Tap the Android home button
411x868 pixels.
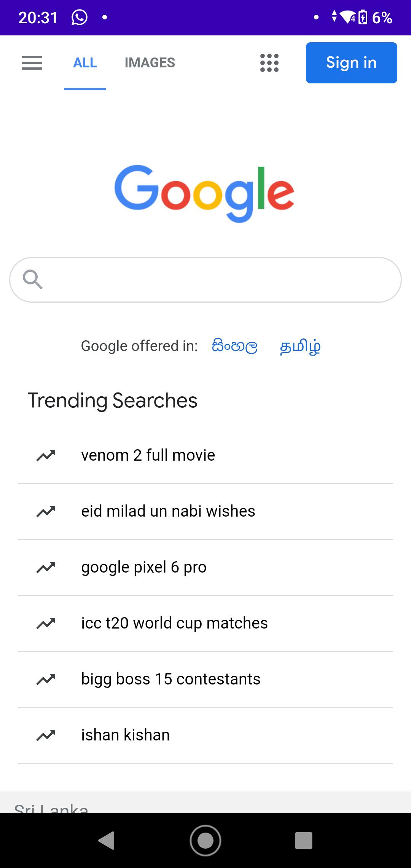tap(205, 840)
